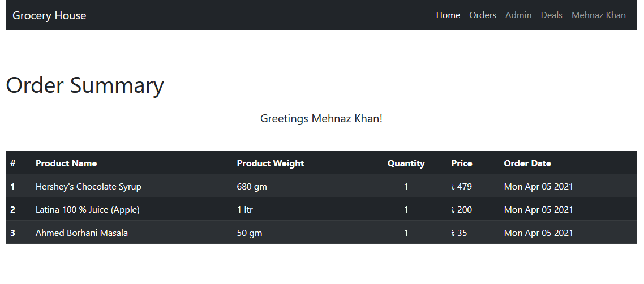Screen dimensions: 644x284
Task: Select the Ahmed Borhani Masala row
Action: click(x=81, y=233)
